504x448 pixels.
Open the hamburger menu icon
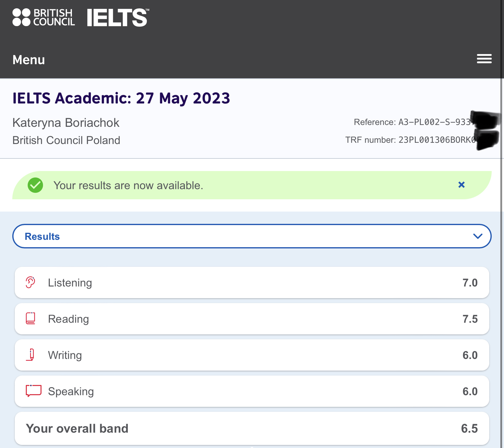point(484,59)
